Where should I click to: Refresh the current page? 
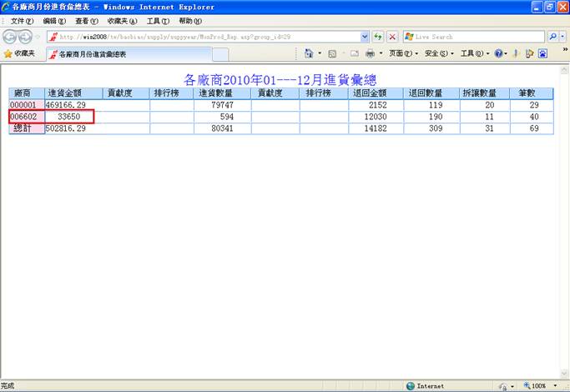(x=378, y=37)
